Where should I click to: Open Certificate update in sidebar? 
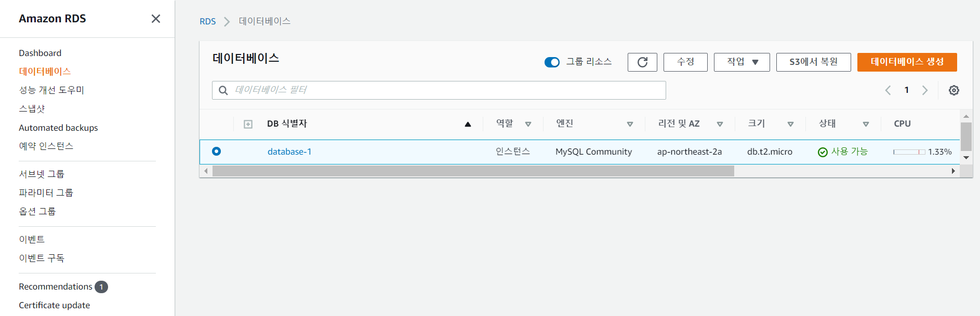tap(55, 306)
